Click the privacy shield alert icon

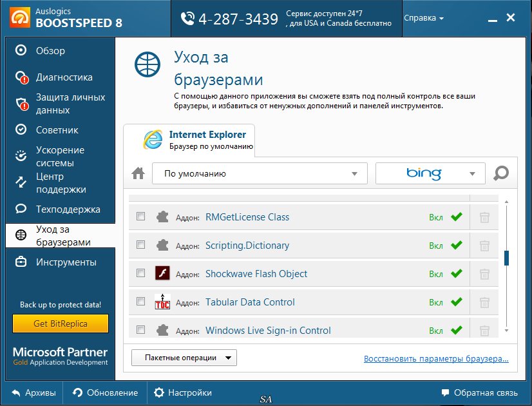(22, 104)
